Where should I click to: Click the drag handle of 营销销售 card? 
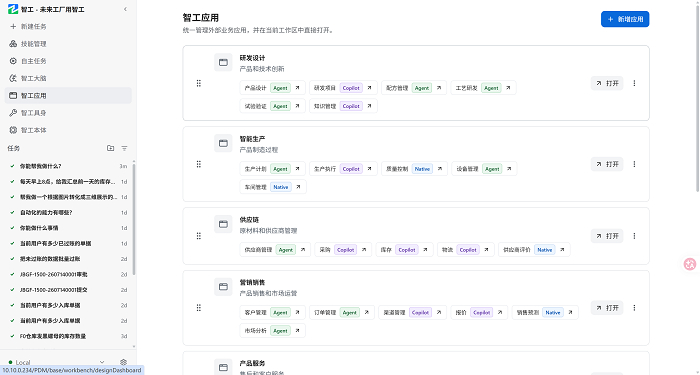[199, 308]
